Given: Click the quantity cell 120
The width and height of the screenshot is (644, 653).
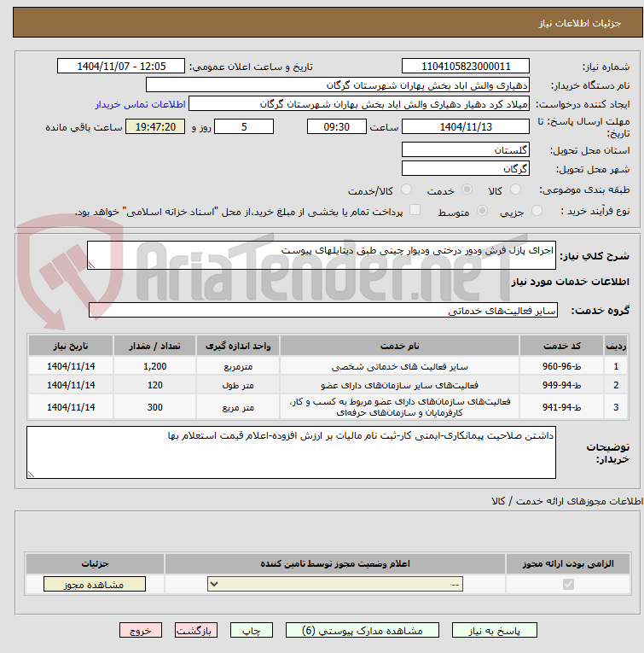Looking at the screenshot, I should 154,385.
